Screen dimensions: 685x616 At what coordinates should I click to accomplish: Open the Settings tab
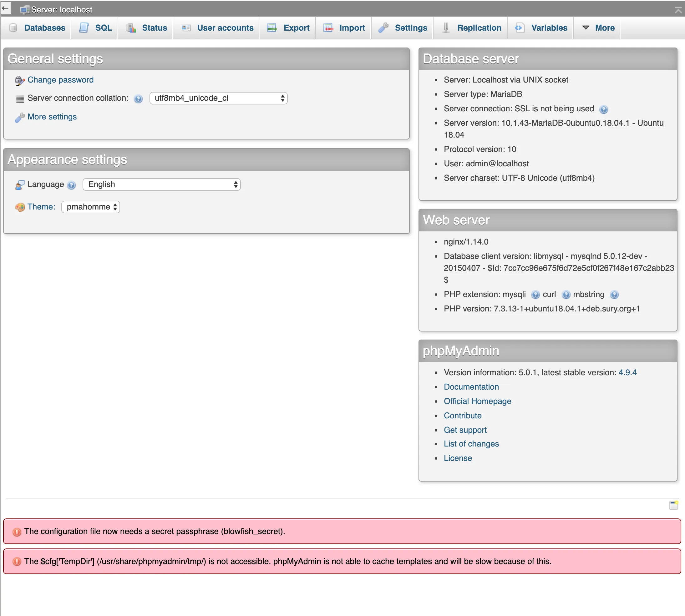pos(402,28)
